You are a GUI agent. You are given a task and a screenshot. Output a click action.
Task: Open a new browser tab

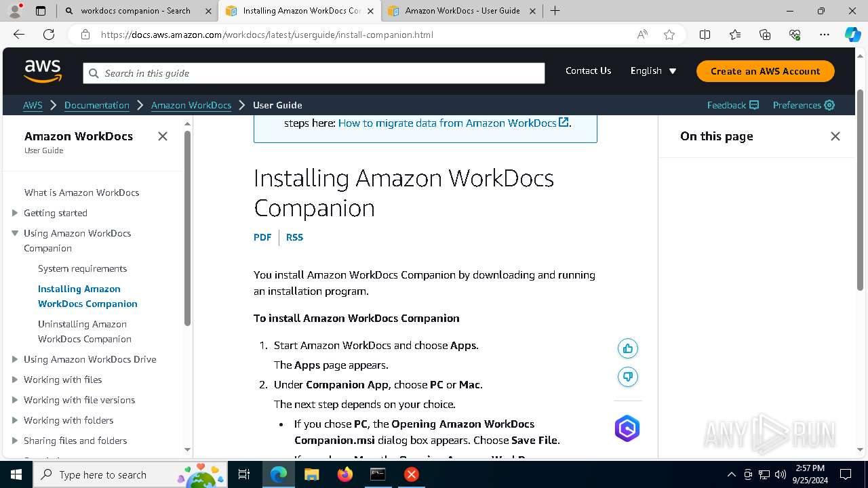pos(555,11)
